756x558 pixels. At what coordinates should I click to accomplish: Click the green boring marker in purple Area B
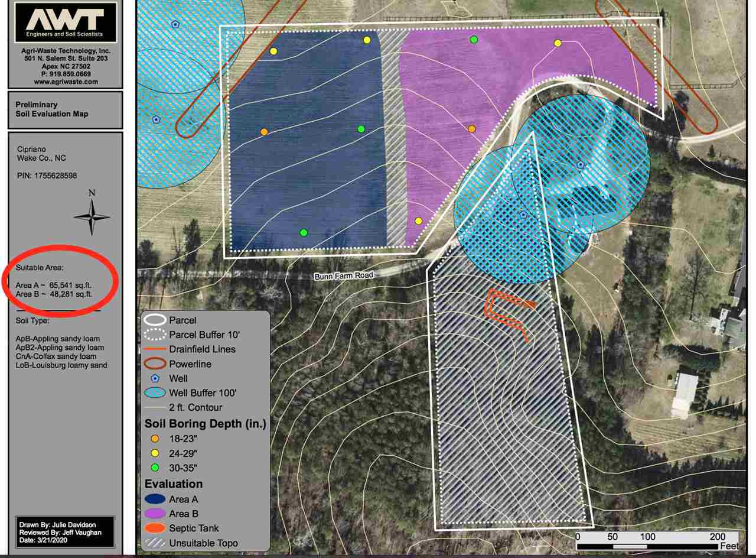point(474,40)
